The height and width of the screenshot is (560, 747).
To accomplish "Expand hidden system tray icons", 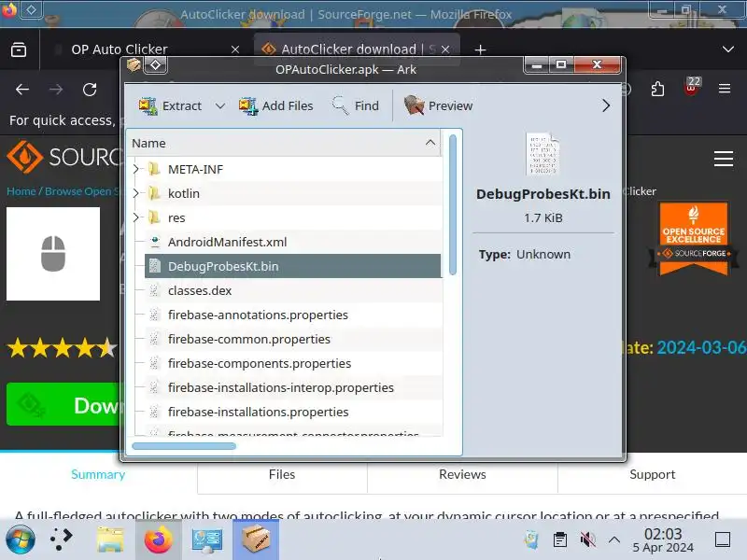I will (614, 539).
